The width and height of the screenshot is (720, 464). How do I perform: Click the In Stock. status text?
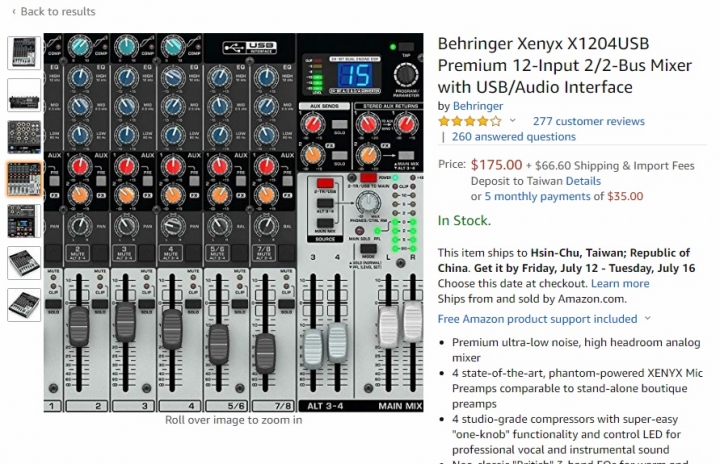(x=464, y=221)
